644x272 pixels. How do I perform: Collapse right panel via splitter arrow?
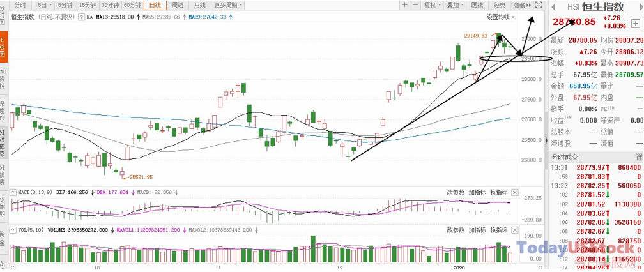(x=546, y=140)
